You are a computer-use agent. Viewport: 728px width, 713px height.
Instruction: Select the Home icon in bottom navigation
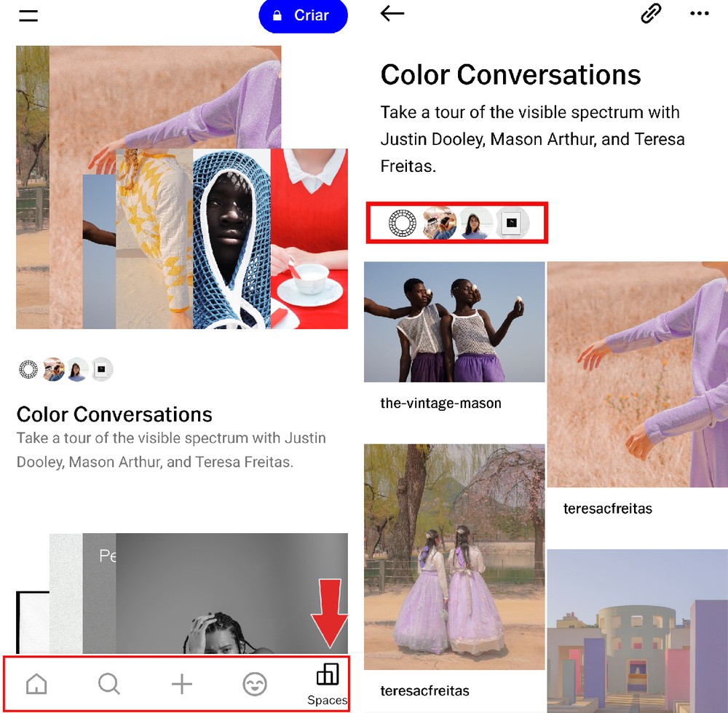pyautogui.click(x=36, y=683)
